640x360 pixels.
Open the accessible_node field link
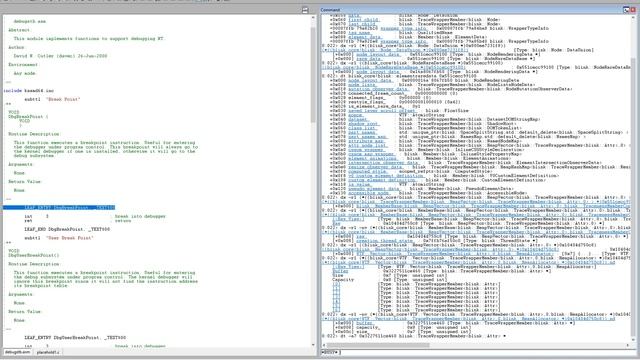coord(368,193)
